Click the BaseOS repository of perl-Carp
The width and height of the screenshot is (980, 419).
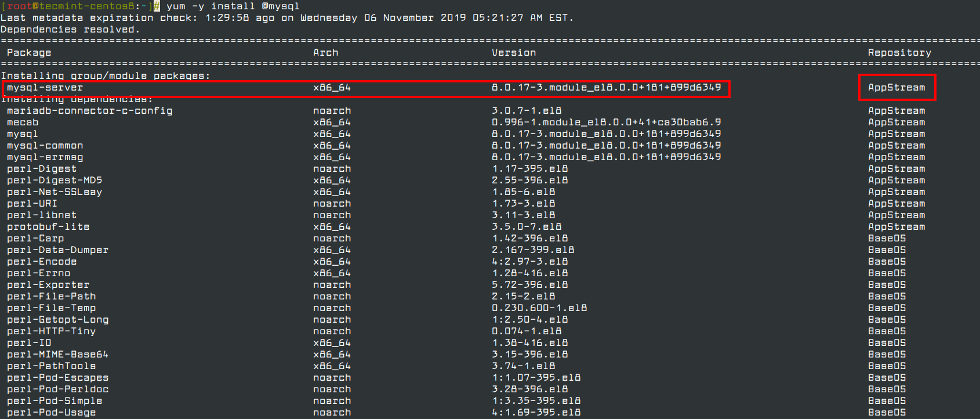coord(887,239)
